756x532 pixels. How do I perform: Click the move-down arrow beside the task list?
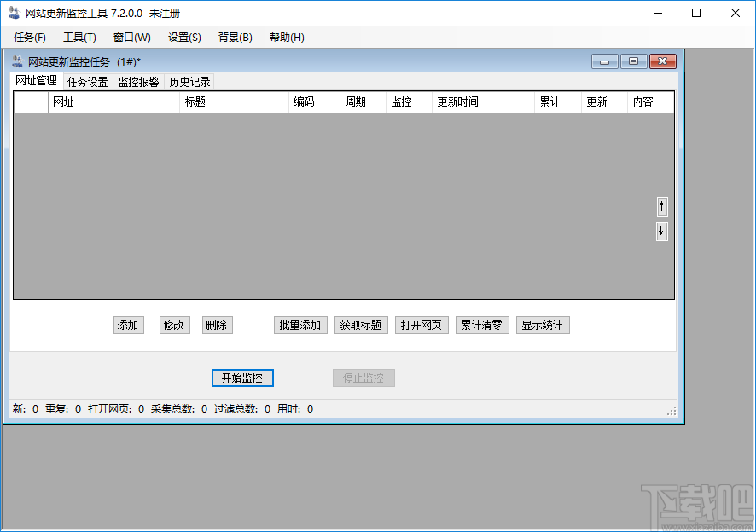[661, 230]
